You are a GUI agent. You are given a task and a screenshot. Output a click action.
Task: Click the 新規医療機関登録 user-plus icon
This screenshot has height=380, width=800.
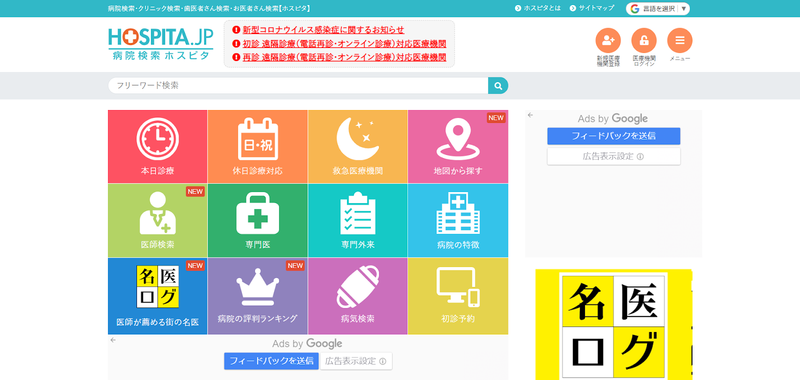tap(608, 40)
